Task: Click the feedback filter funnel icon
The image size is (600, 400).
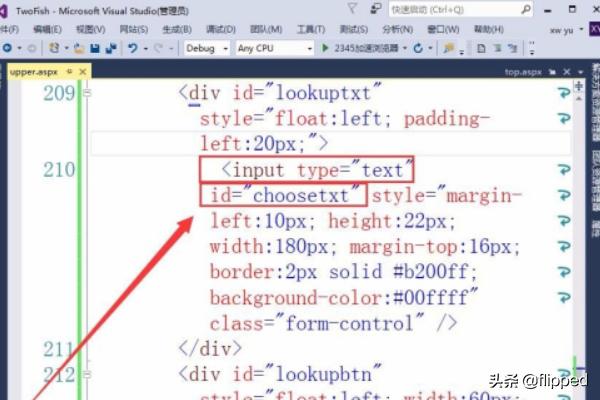Action: coord(352,8)
